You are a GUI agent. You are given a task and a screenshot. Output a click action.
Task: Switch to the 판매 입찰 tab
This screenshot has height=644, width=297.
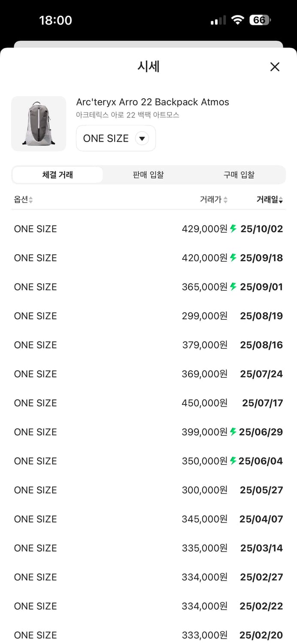148,175
